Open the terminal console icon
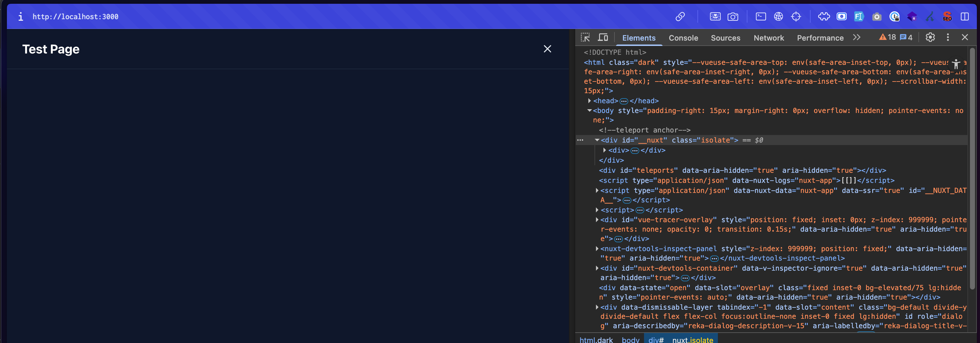Viewport: 980px width, 343px height. (761, 16)
